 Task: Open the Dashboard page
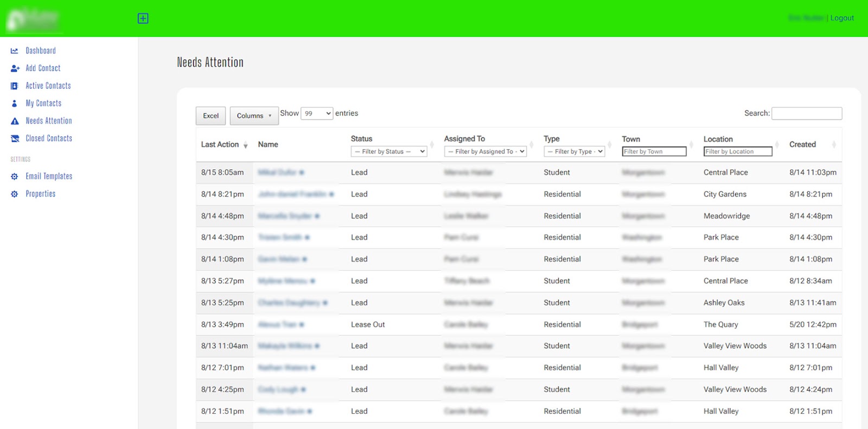click(41, 50)
